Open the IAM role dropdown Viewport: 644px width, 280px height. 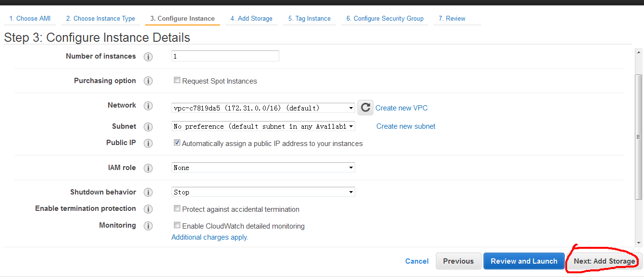(263, 168)
